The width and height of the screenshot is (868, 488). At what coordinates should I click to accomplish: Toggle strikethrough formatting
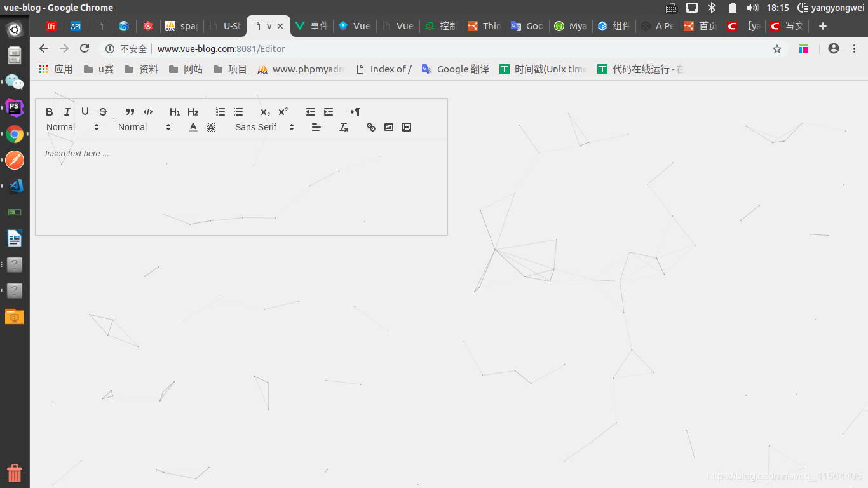103,112
